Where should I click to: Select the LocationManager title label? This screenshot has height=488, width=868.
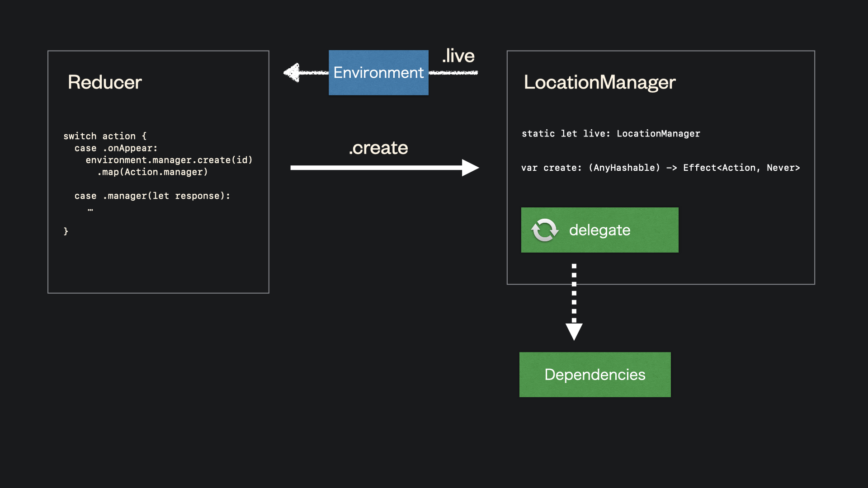pyautogui.click(x=599, y=82)
